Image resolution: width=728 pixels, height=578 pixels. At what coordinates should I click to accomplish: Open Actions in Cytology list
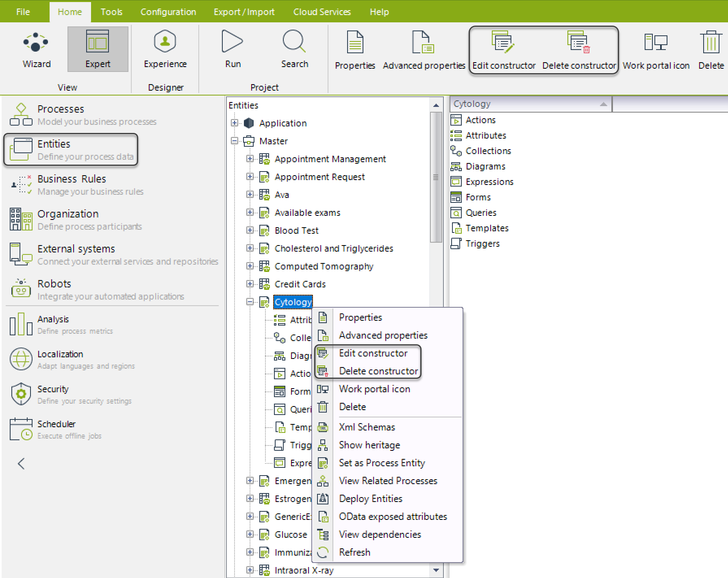click(474, 120)
